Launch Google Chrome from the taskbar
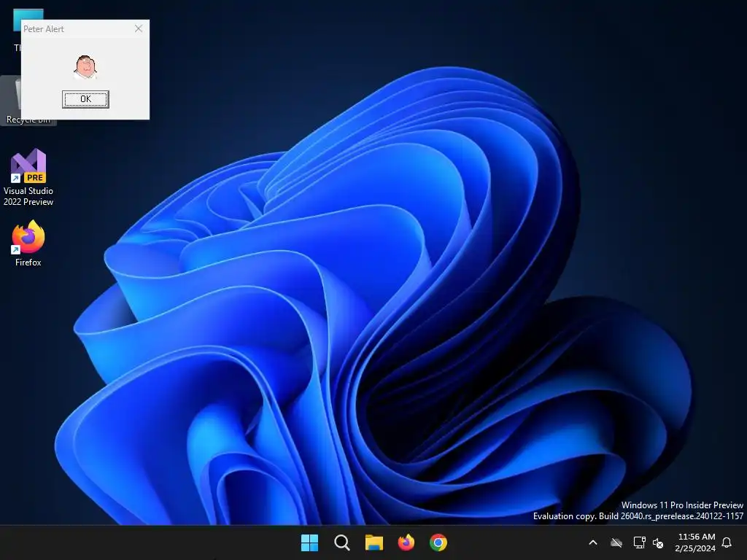 pos(438,542)
